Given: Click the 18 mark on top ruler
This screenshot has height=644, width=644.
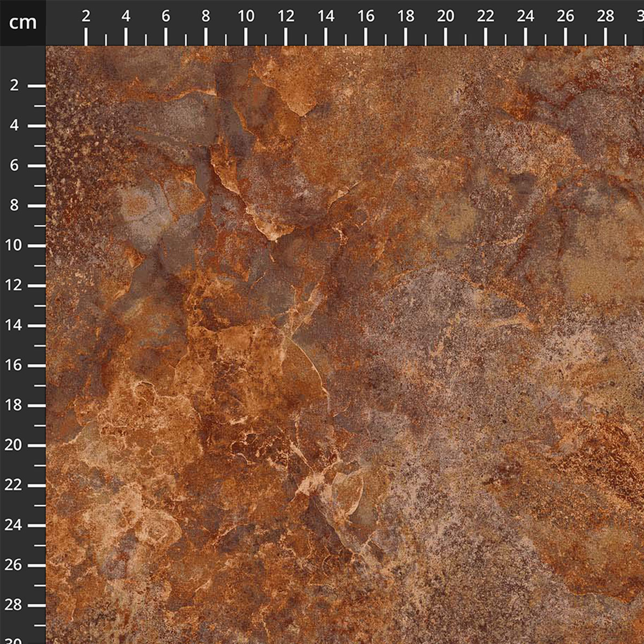Looking at the screenshot, I should click(406, 17).
